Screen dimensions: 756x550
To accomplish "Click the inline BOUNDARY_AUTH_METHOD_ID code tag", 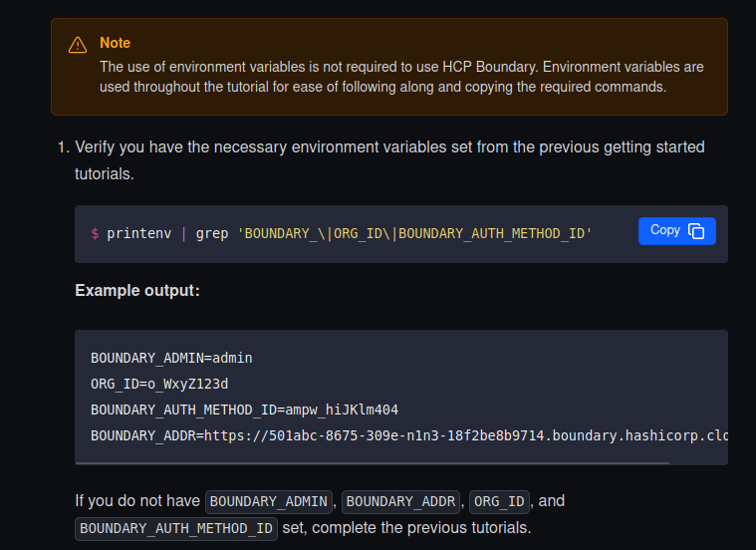I will (176, 529).
